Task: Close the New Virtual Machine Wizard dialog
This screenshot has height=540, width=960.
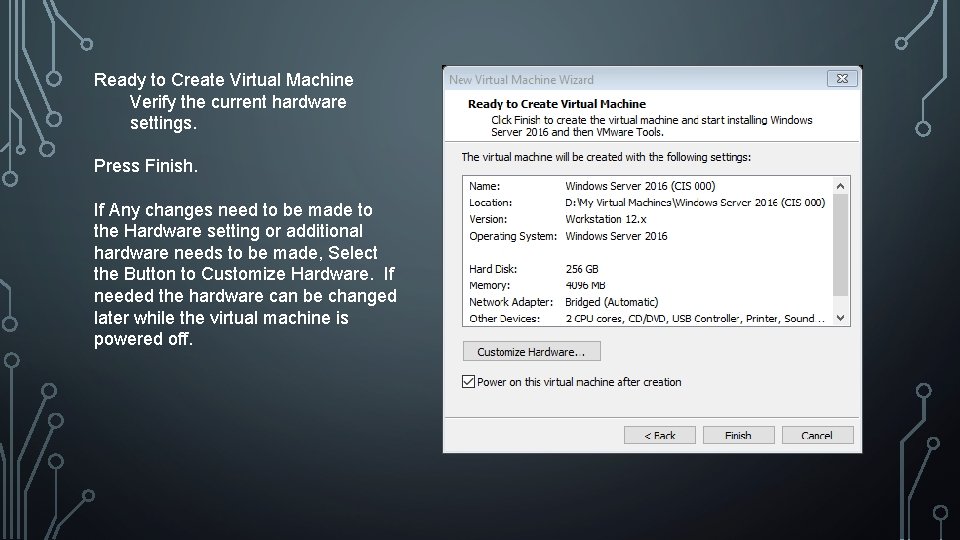Action: [x=842, y=78]
